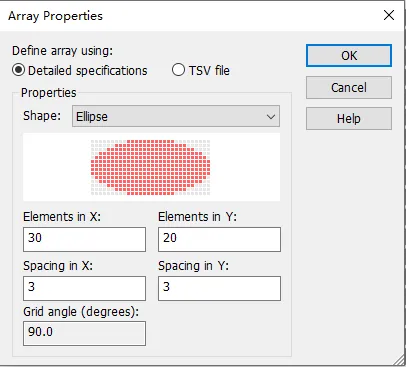Open the Shape combo box showing Ellipse
This screenshot has height=367, width=406.
tap(176, 116)
